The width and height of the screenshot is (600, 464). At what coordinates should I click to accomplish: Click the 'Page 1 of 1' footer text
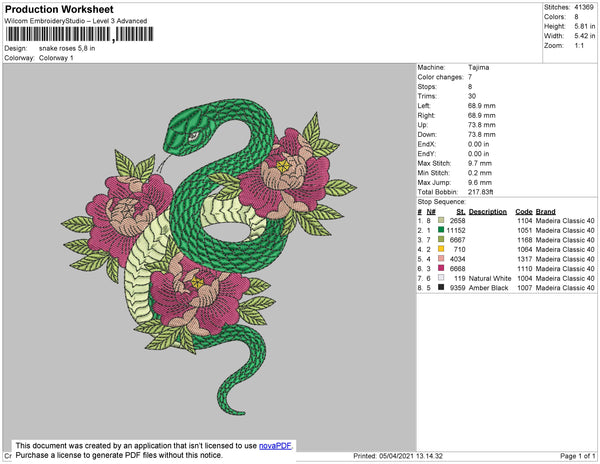[577, 456]
